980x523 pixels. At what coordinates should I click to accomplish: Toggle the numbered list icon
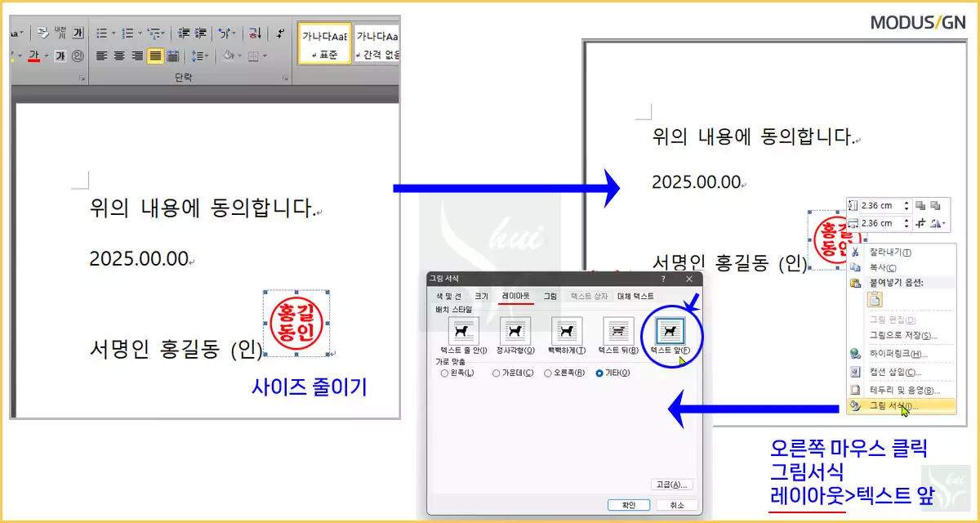pyautogui.click(x=127, y=33)
